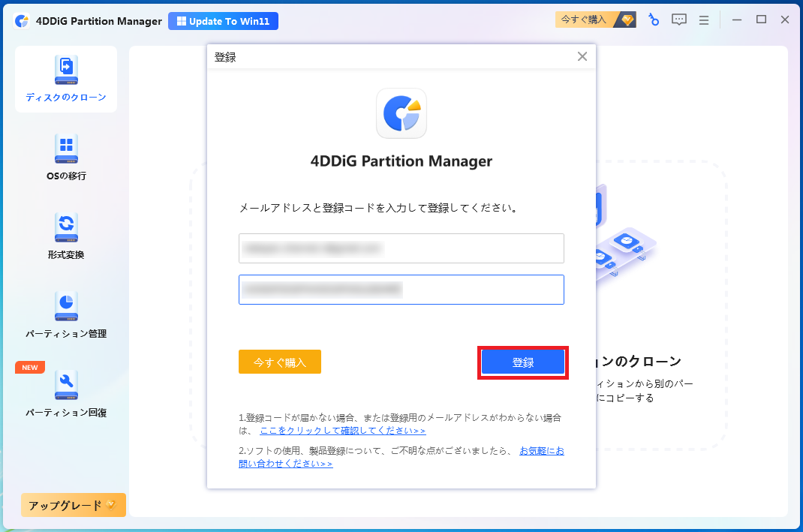Open the Disk Clone (ディスクのクローン) sidebar item
This screenshot has width=803, height=532.
(66, 80)
